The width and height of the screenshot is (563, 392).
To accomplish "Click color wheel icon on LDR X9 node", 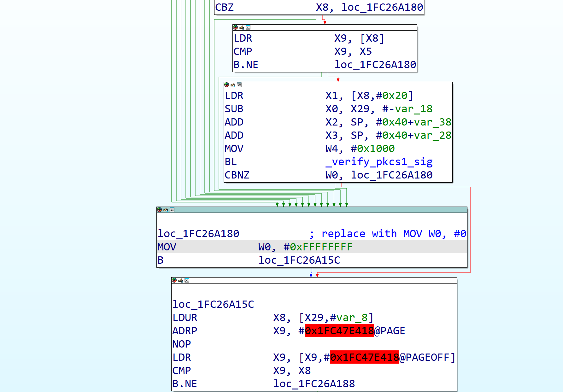I will pyautogui.click(x=235, y=27).
